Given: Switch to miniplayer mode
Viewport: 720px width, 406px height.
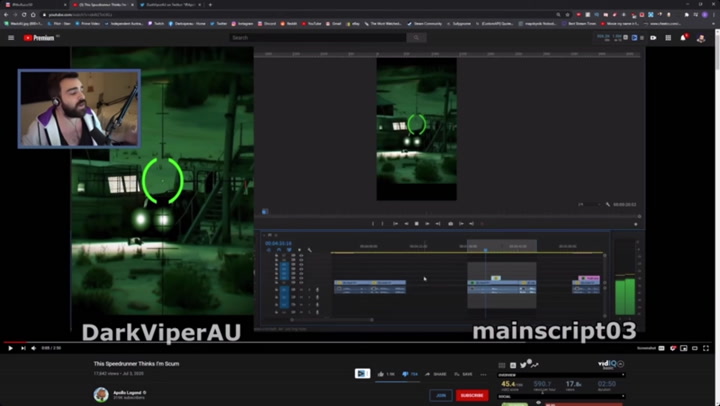Looking at the screenshot, I should (x=684, y=348).
